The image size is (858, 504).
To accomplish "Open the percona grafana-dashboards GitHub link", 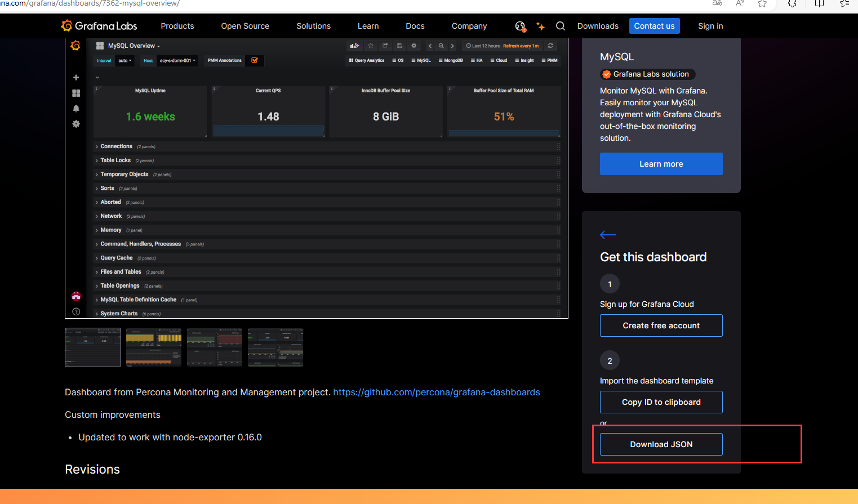I will 437,392.
